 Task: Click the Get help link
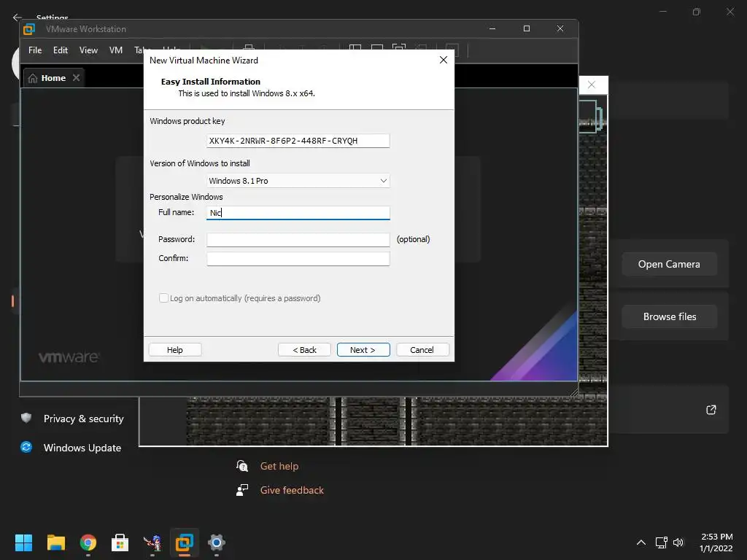(279, 466)
